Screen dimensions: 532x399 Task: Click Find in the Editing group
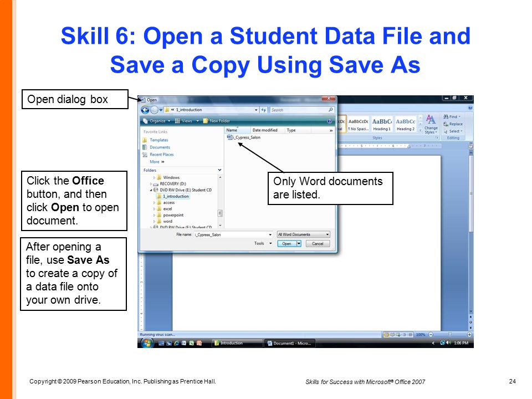[452, 116]
